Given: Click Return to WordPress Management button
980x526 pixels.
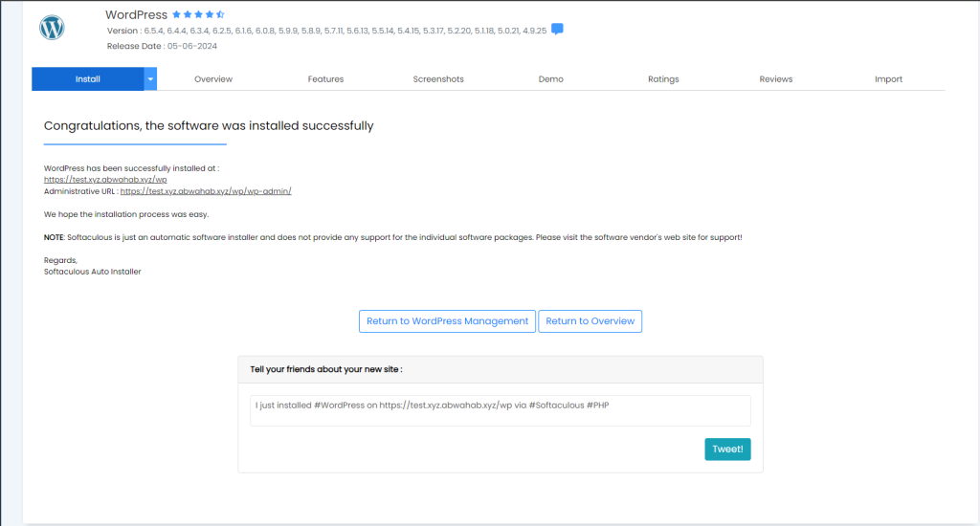Looking at the screenshot, I should (447, 321).
